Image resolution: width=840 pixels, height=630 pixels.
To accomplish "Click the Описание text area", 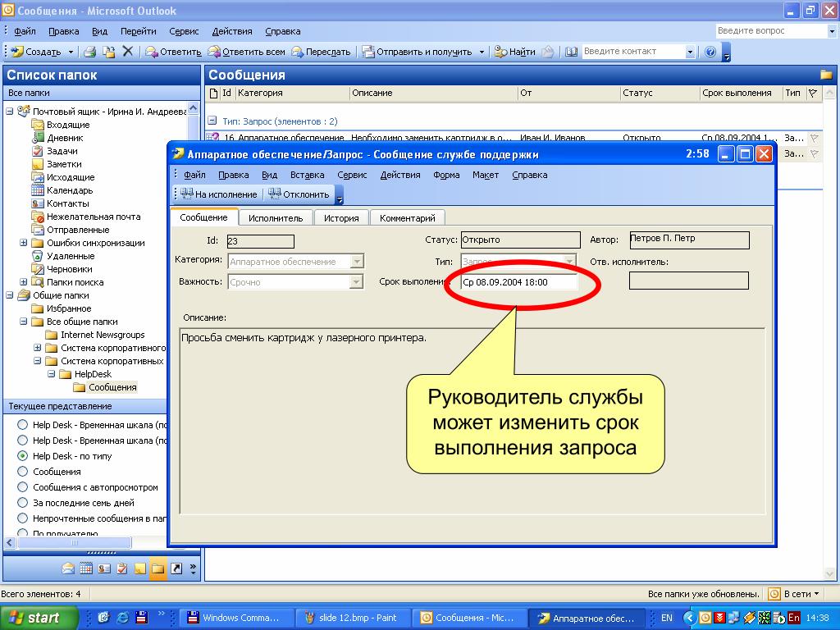I will (x=472, y=421).
